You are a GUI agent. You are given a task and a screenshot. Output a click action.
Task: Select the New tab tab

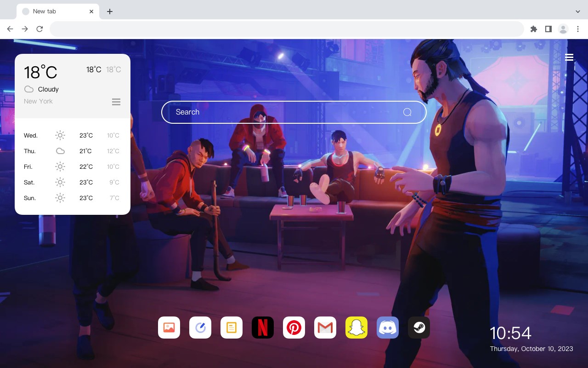click(x=58, y=11)
